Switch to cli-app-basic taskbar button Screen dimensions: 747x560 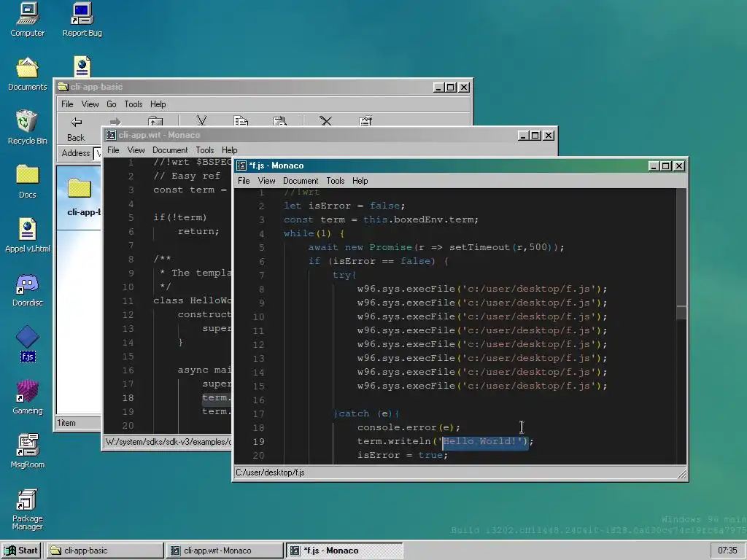click(105, 551)
